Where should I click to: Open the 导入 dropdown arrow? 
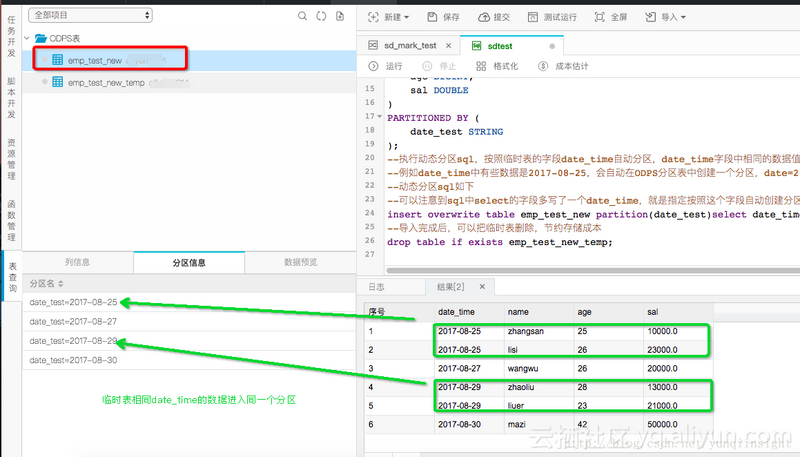(683, 17)
